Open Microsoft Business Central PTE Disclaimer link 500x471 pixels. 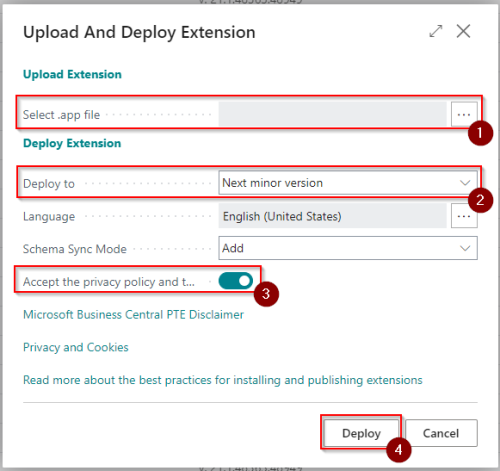[133, 314]
